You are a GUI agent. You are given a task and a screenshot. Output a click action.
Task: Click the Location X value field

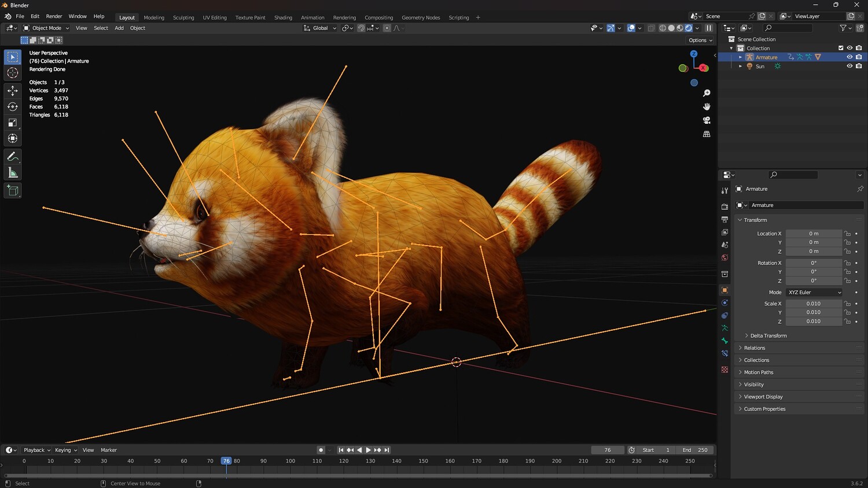coord(814,234)
